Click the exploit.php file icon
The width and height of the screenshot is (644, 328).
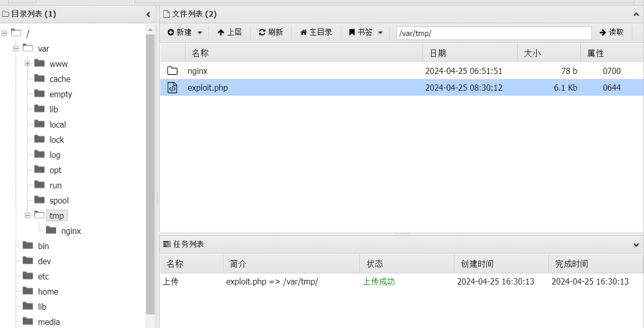click(172, 88)
